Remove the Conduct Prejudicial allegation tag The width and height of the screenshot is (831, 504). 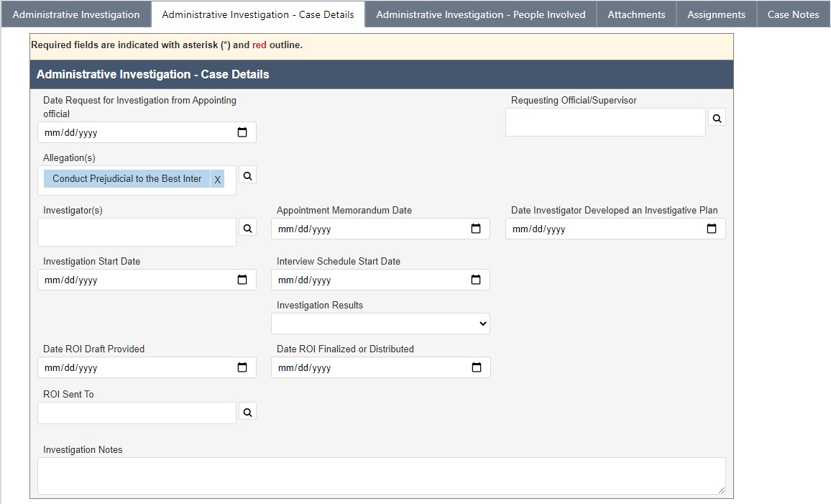pos(217,179)
